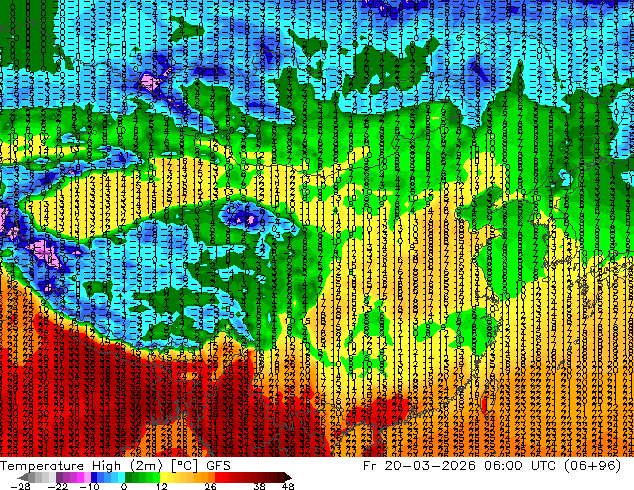Click the 'Fr 20-03-2026 06:00 UTC (06+96)' timestamp
This screenshot has height=490, width=634.
point(492,466)
